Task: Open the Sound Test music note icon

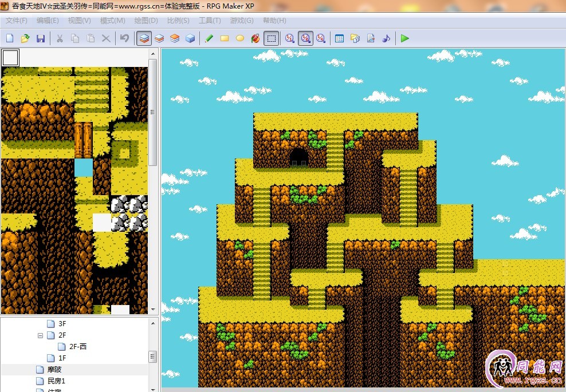Action: point(386,38)
